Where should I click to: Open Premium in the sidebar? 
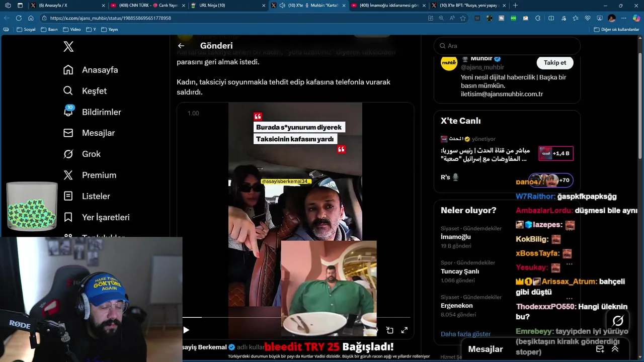[x=90, y=175]
